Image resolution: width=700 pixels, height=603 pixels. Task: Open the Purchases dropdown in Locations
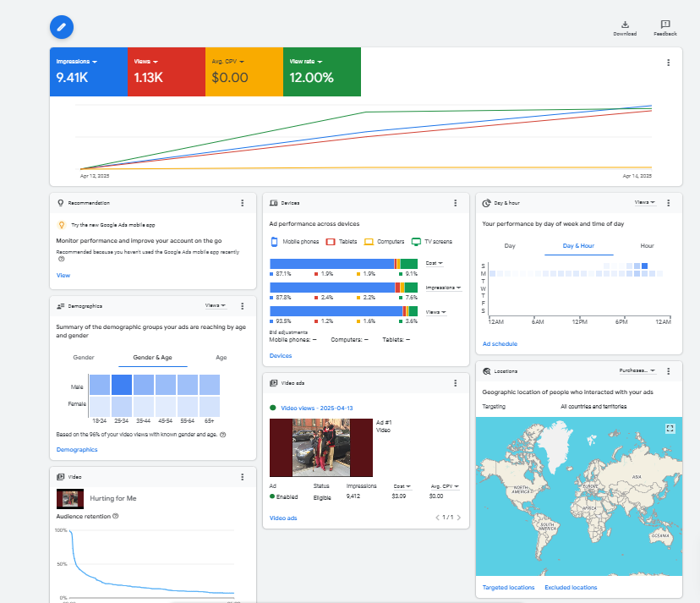click(637, 370)
